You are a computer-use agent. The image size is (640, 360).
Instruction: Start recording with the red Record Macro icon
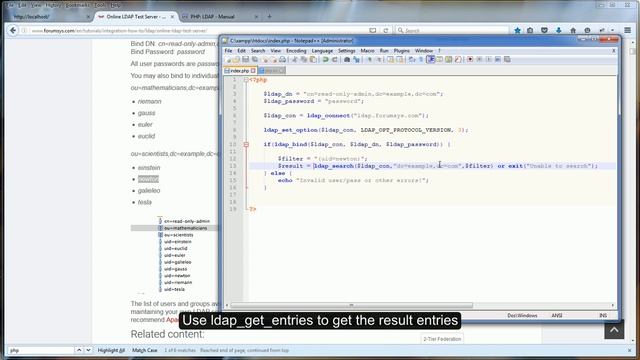470,60
